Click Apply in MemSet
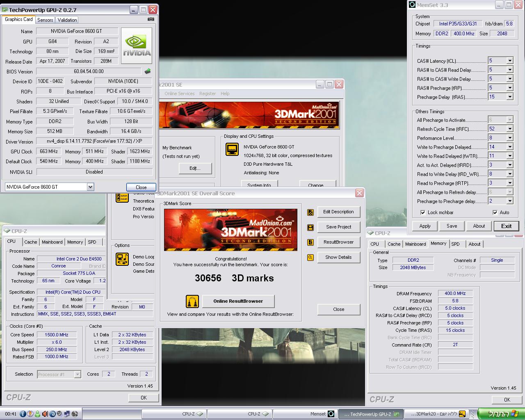Screen dimensions: 525x420 (x=425, y=226)
